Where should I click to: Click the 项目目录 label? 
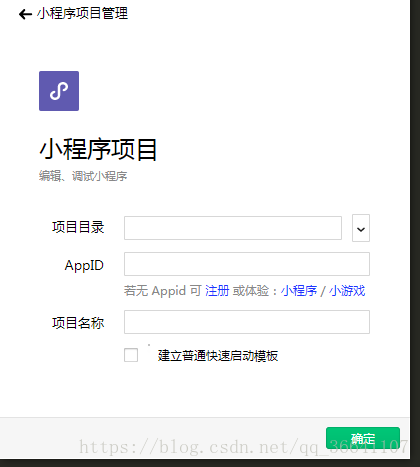[x=78, y=227]
